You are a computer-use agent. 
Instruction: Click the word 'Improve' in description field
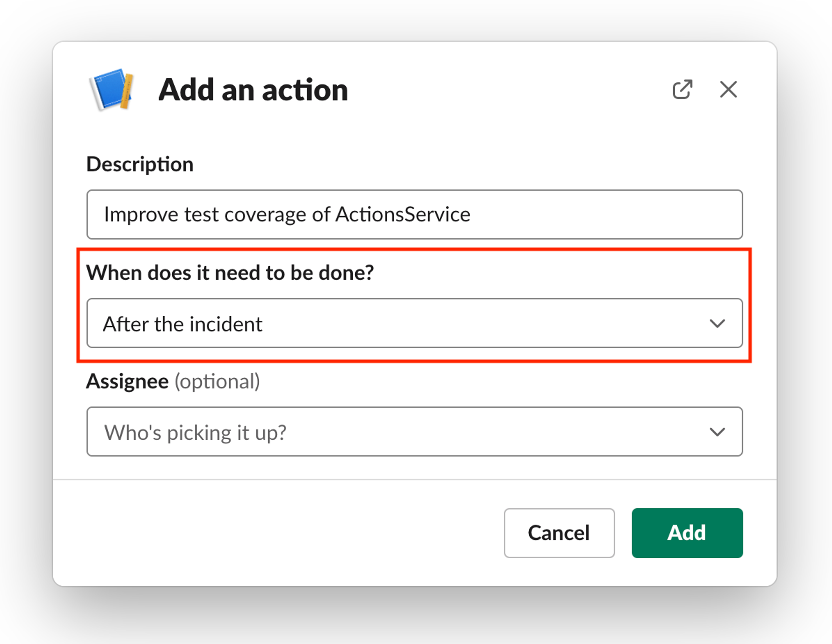[x=141, y=215]
